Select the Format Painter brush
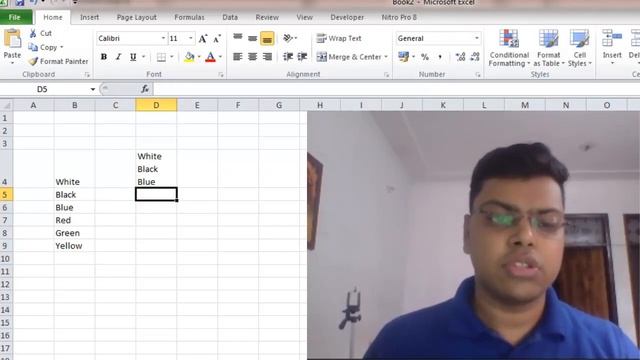 coord(33,61)
